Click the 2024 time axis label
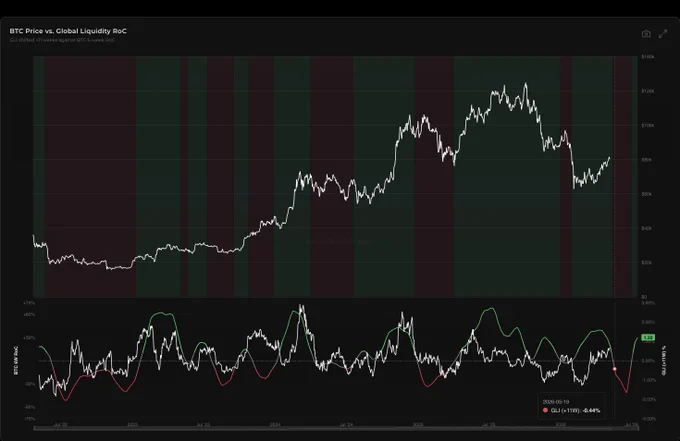Image resolution: width=680 pixels, height=441 pixels. pos(275,425)
